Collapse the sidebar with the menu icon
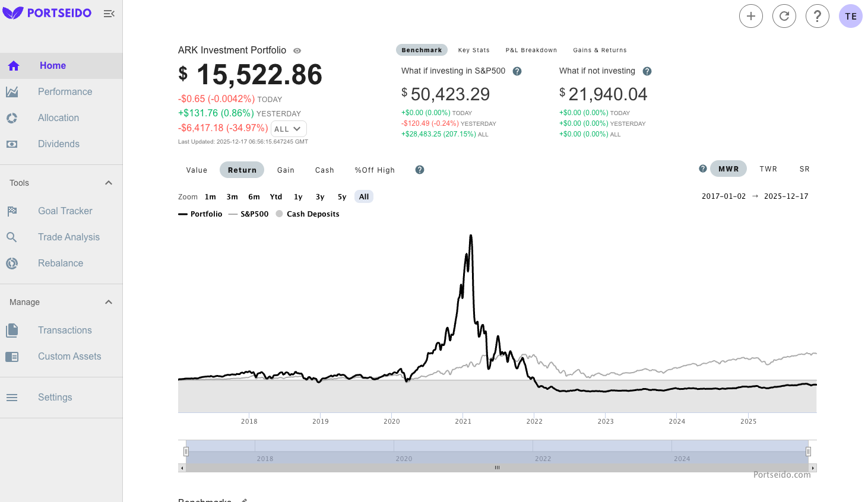The image size is (868, 502). coord(109,14)
